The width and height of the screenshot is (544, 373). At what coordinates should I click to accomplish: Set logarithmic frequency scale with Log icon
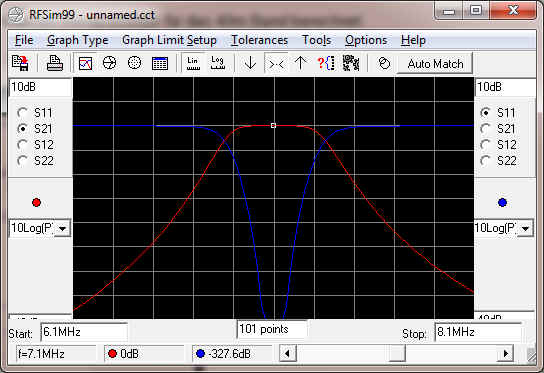[x=218, y=63]
